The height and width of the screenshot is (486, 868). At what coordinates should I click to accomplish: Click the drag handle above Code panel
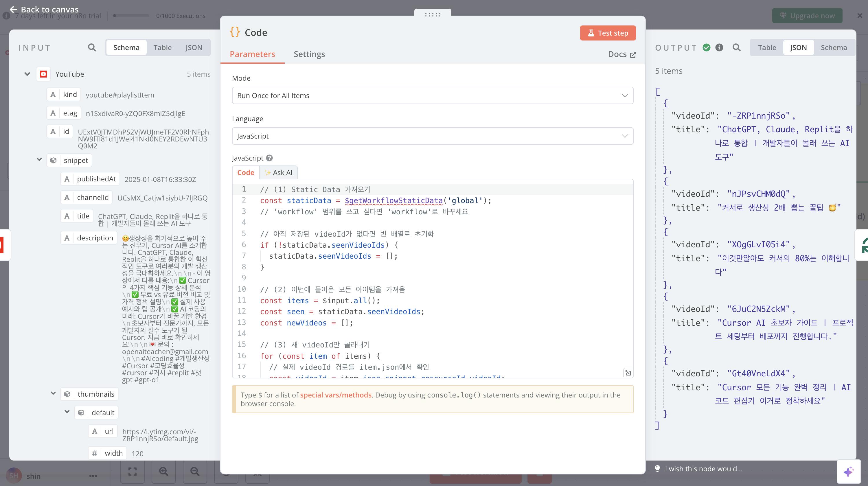point(433,14)
